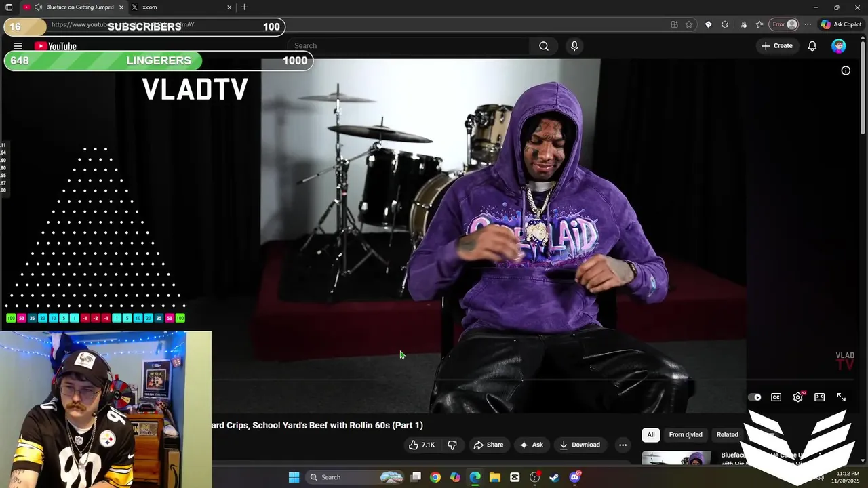
Task: Mute audio on the Blueface tab
Action: 38,7
